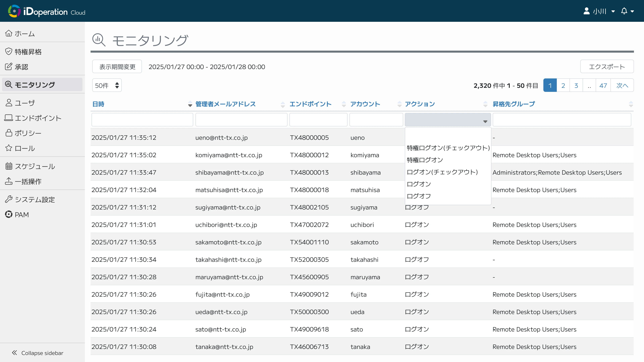
Task: Click the approval pencil icon
Action: point(9,67)
